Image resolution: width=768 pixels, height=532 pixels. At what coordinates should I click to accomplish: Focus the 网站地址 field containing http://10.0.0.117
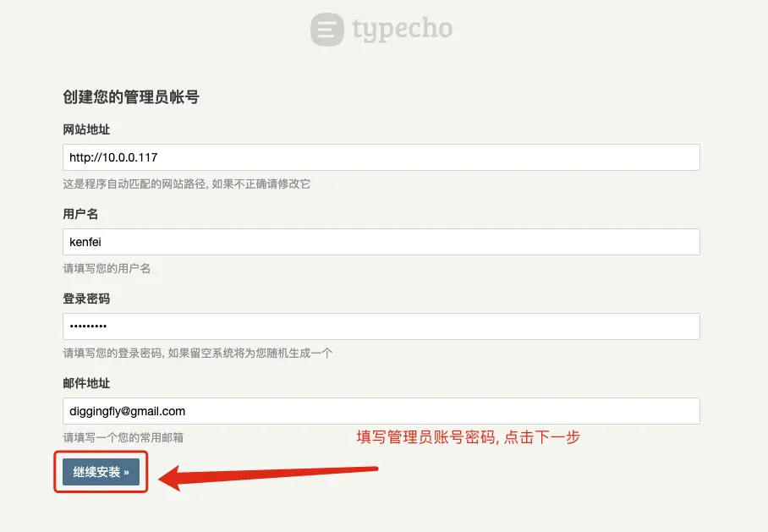click(381, 157)
